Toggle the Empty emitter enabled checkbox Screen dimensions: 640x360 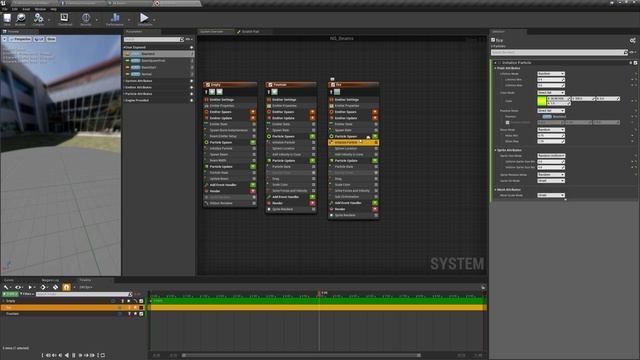[207, 85]
